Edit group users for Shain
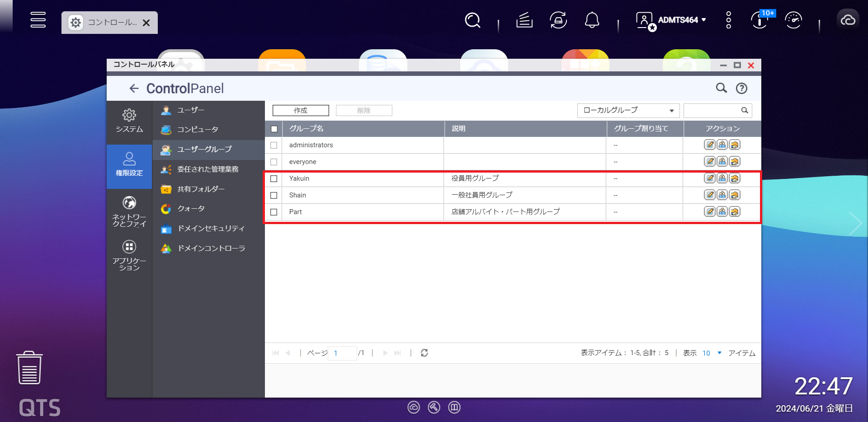The height and width of the screenshot is (422, 868). click(x=722, y=195)
